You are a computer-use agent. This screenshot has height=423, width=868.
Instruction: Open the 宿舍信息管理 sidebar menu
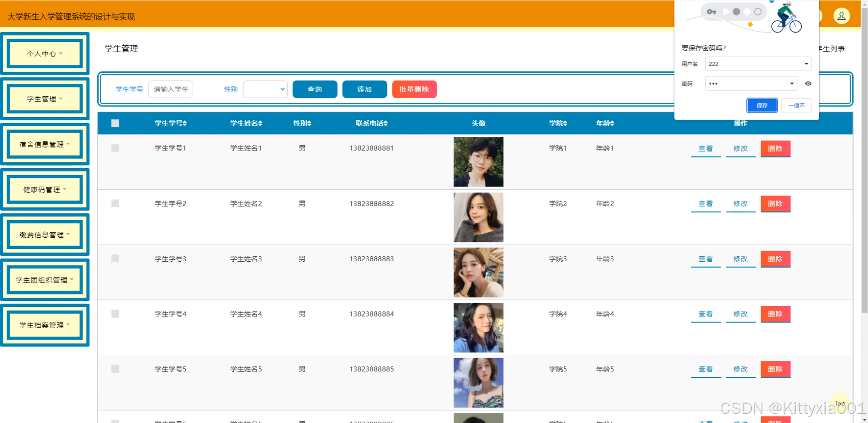pyautogui.click(x=45, y=144)
